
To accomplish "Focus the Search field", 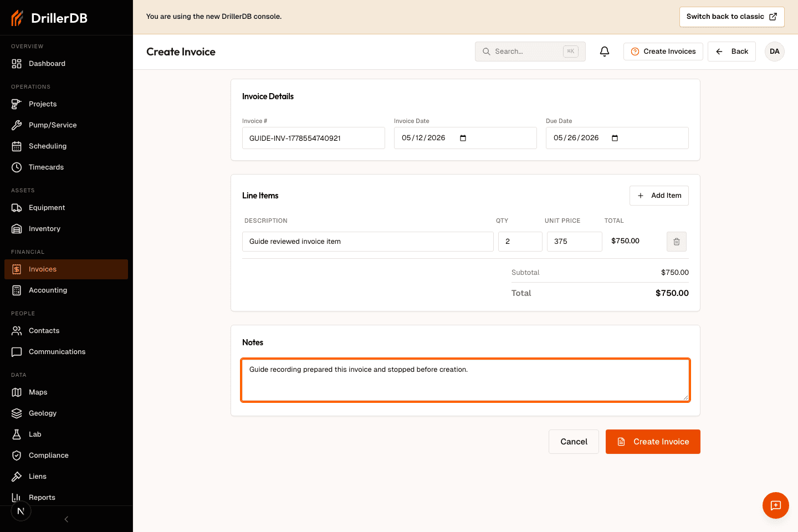I will pos(530,52).
